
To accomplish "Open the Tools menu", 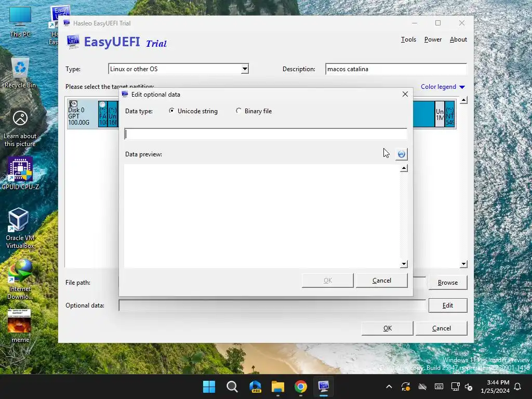I will pyautogui.click(x=408, y=39).
